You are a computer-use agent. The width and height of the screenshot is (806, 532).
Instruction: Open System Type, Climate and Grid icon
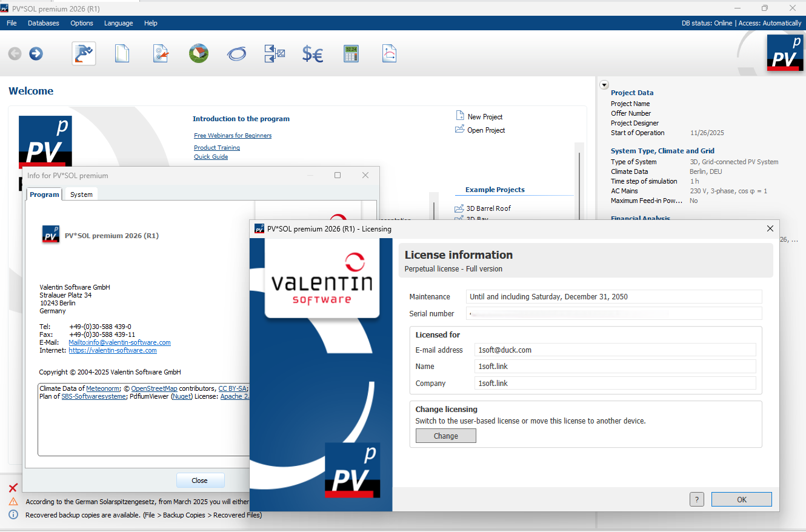(x=160, y=54)
